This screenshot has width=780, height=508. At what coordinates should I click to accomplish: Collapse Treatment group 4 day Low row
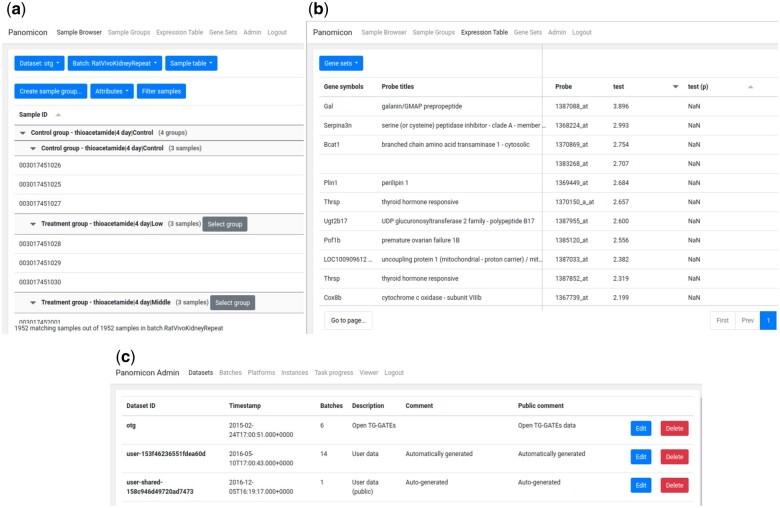coord(33,224)
